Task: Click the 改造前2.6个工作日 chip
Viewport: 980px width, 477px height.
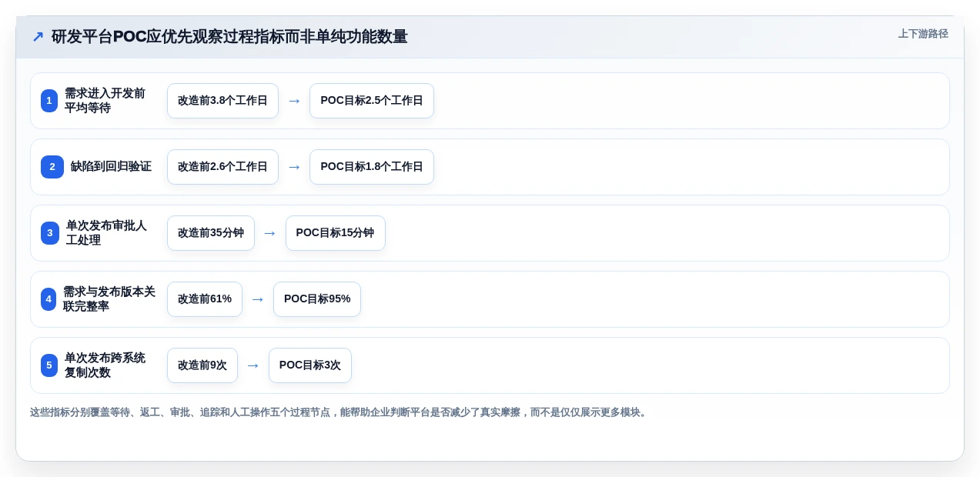Action: (x=222, y=167)
